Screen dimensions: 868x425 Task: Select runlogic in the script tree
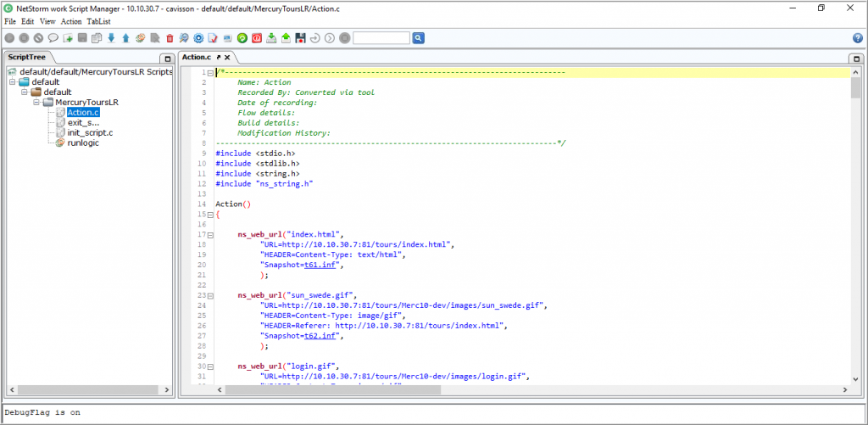click(x=83, y=143)
